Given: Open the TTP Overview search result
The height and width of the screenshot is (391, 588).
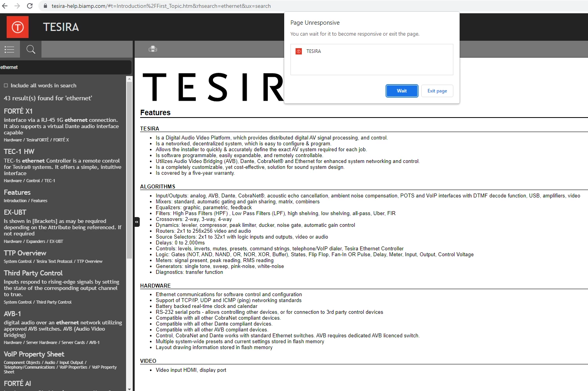Looking at the screenshot, I should [x=25, y=253].
